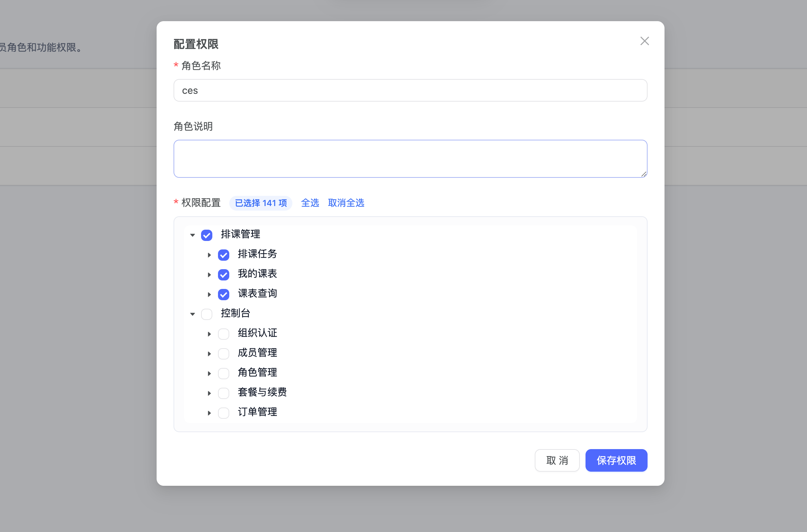Click the 取 消 button

click(557, 460)
